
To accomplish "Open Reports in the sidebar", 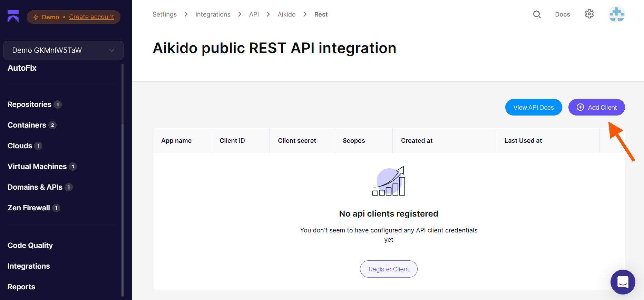I will [21, 287].
